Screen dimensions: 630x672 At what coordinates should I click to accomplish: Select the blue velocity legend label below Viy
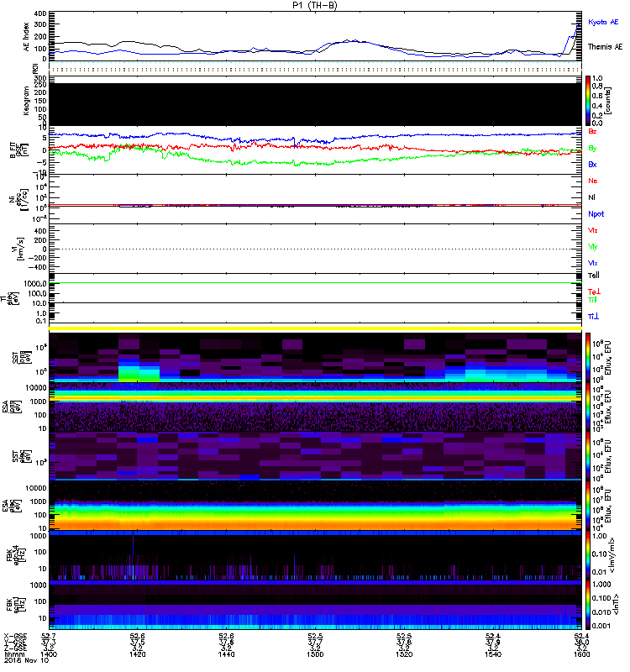tap(593, 263)
